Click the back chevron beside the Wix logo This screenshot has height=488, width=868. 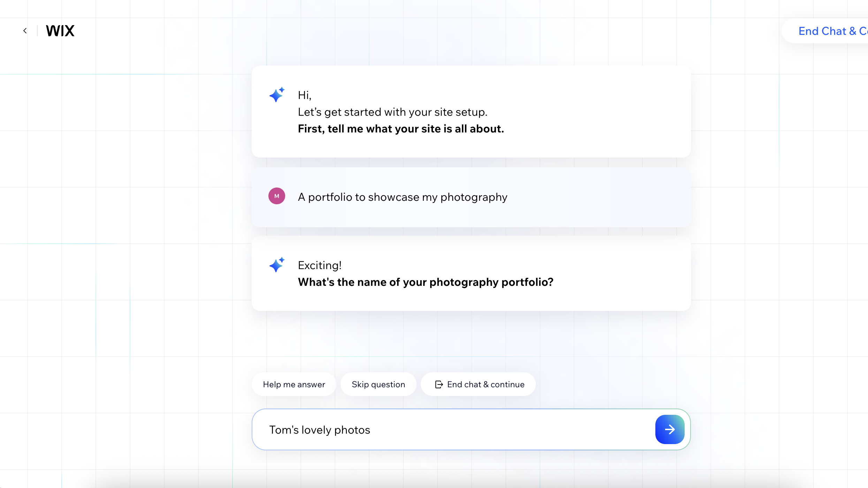[x=25, y=31]
